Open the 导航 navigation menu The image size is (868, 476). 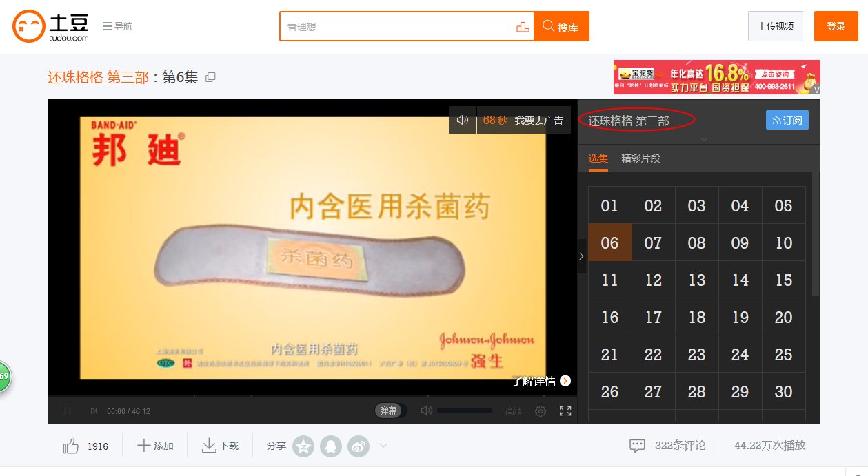[119, 25]
